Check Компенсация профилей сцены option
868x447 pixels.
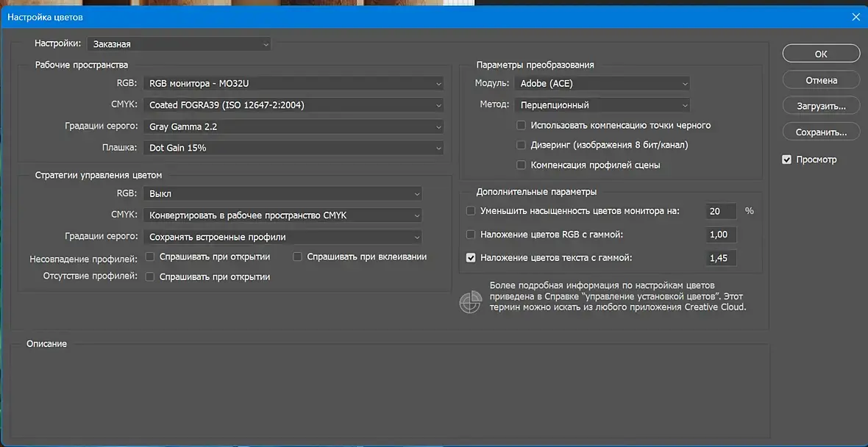pyautogui.click(x=521, y=165)
